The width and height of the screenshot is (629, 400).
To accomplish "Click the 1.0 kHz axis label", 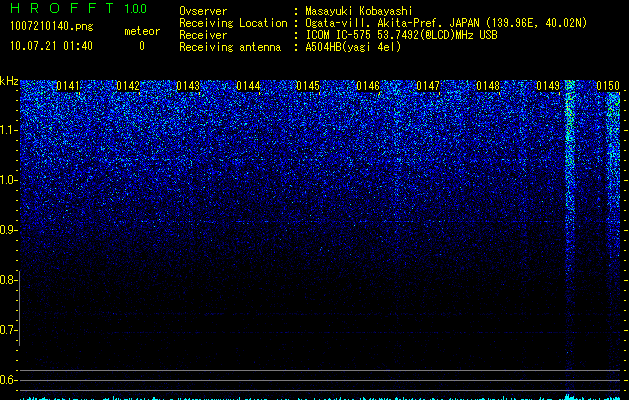I will pos(9,180).
